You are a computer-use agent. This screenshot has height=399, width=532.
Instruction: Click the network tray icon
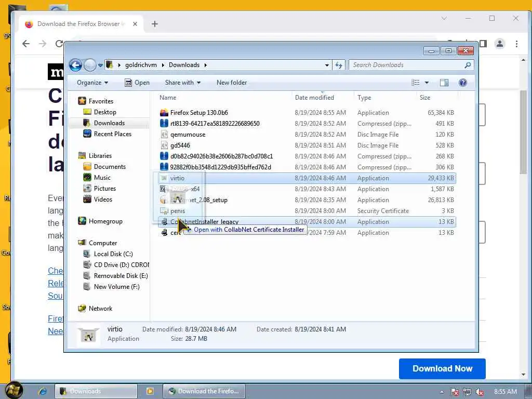[467, 392]
